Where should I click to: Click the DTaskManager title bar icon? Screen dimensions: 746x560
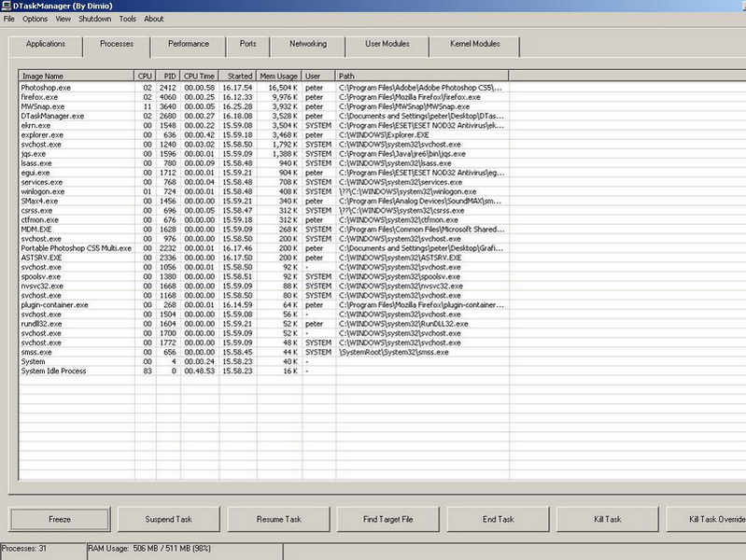[6, 6]
